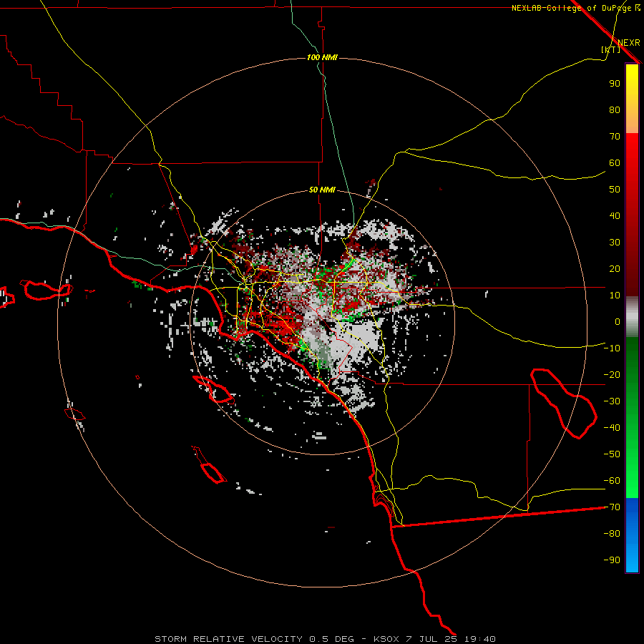The image size is (644, 644).
Task: Select the -70 value on velocity scale
Action: (612, 507)
